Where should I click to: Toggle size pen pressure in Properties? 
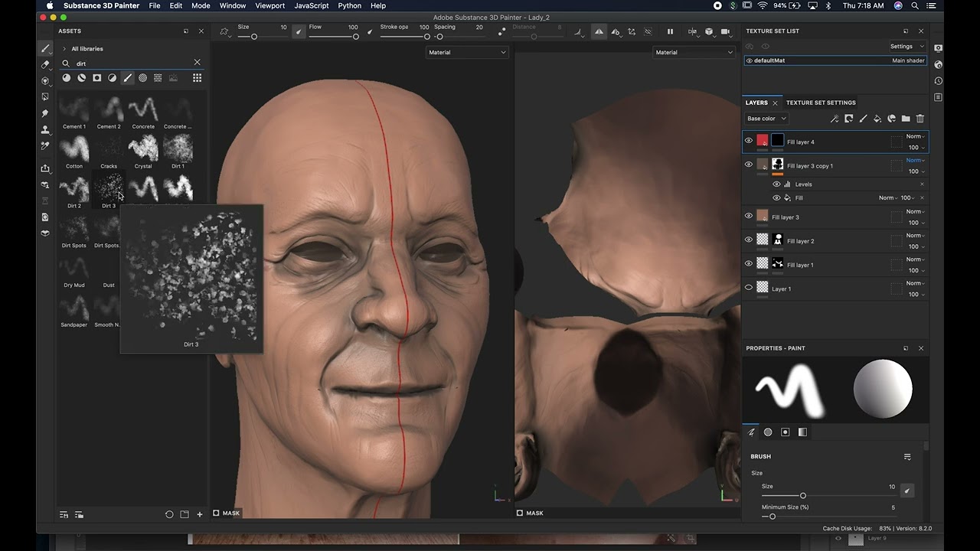pos(907,491)
